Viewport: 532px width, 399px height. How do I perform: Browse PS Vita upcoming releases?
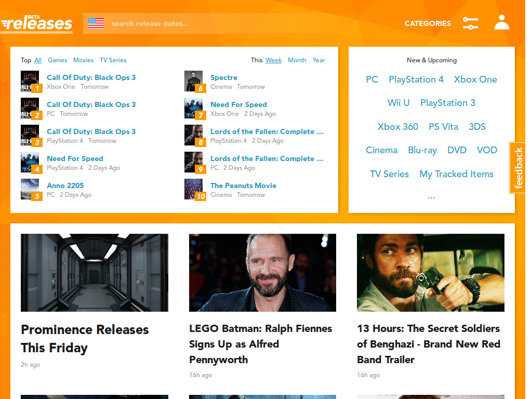tap(444, 127)
